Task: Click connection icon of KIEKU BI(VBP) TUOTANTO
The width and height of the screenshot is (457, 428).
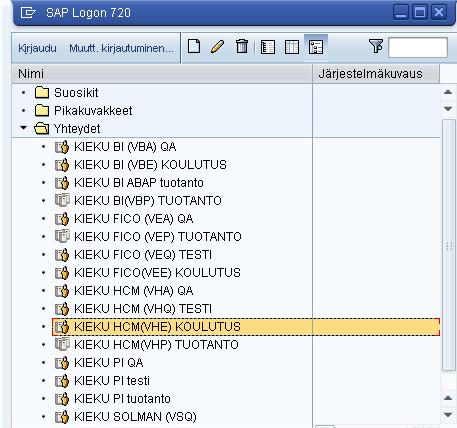Action: [x=62, y=200]
